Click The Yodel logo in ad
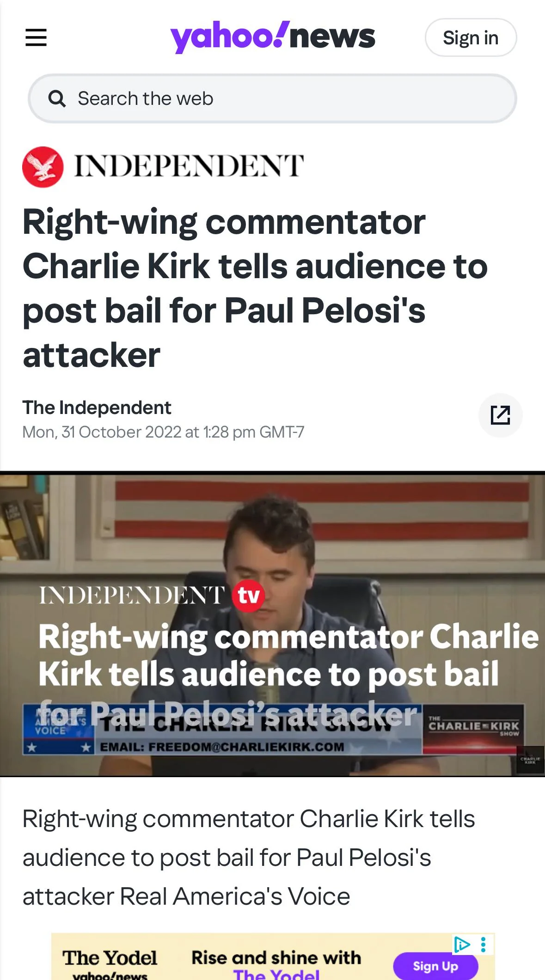This screenshot has width=545, height=980. (110, 963)
